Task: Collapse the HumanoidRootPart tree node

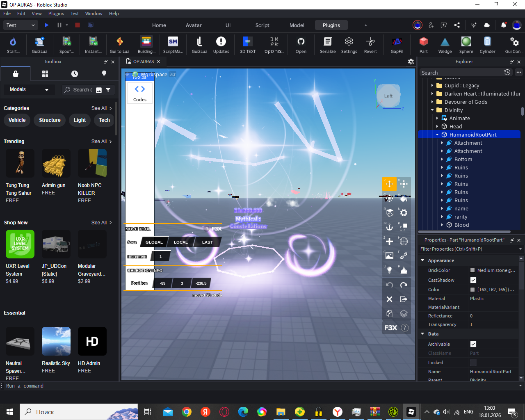Action: tap(437, 135)
